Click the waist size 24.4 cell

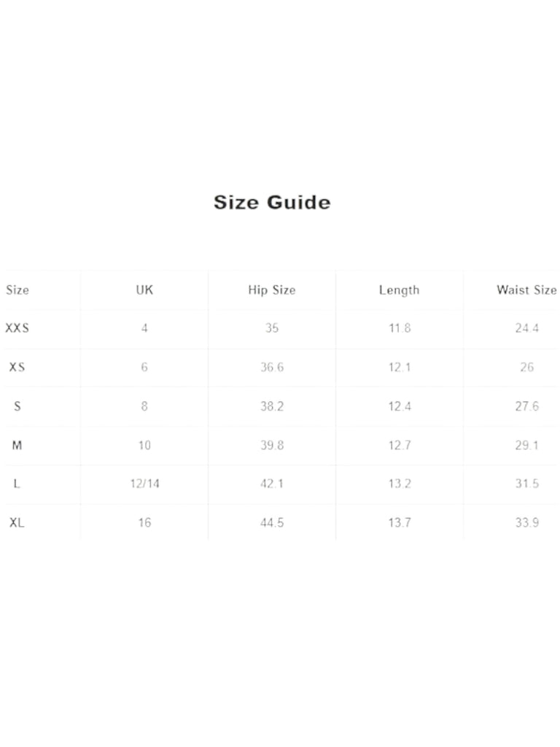[x=526, y=328]
